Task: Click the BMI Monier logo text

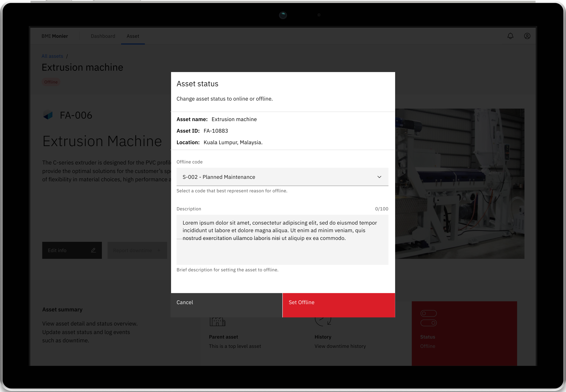Action: point(54,36)
